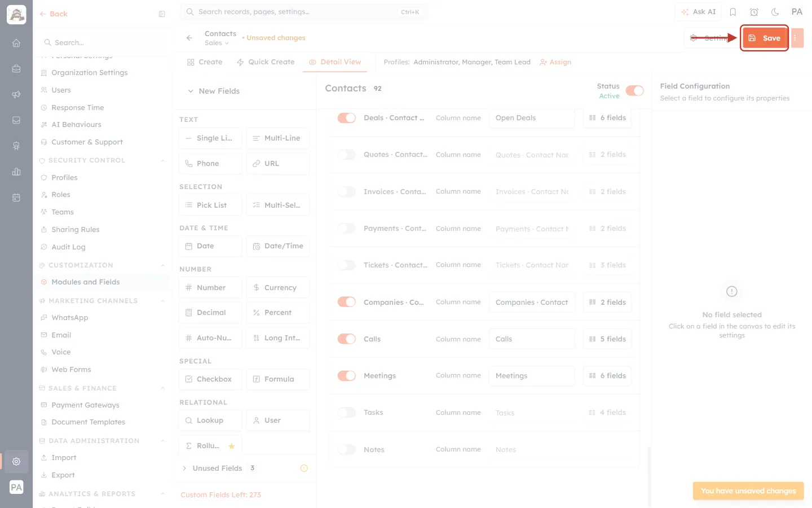Open the alarm clock reminders icon
This screenshot has height=508, width=812.
[754, 12]
